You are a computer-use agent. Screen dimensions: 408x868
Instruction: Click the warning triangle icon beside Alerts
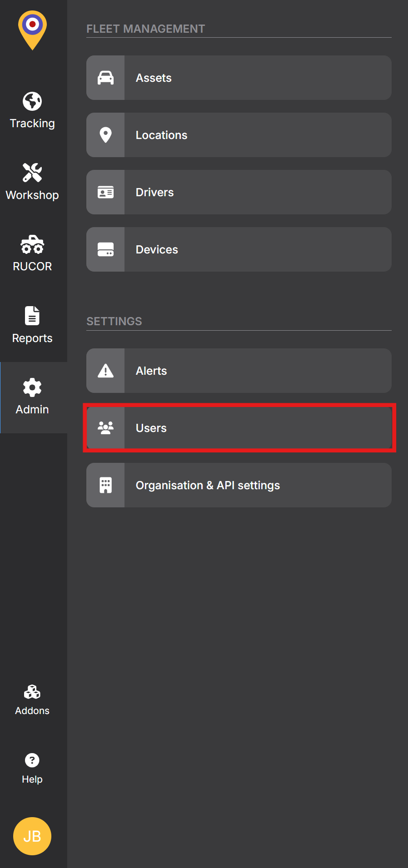pyautogui.click(x=105, y=371)
